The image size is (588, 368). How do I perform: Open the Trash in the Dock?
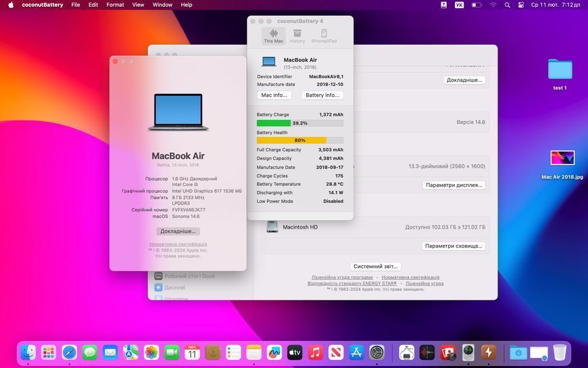point(560,352)
